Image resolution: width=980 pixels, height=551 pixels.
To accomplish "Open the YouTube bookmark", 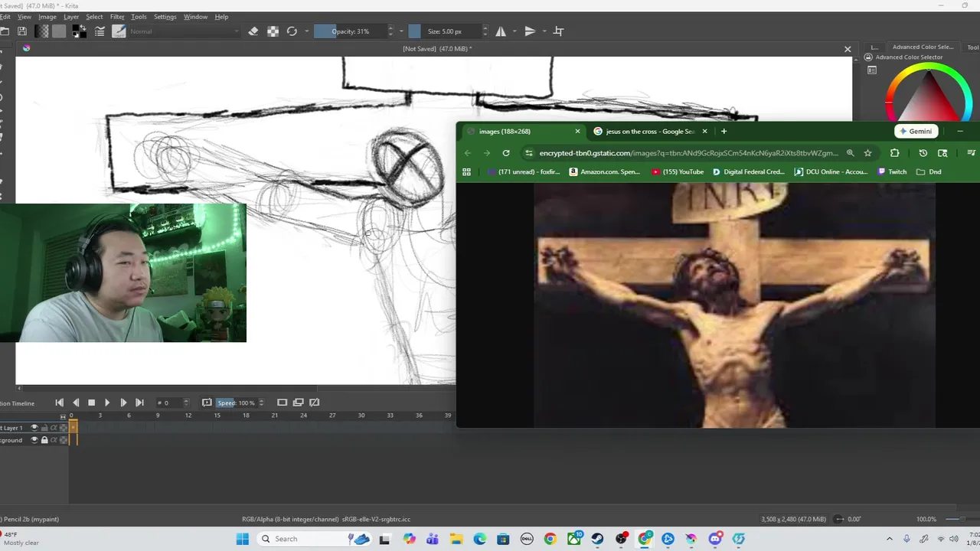I will (x=678, y=172).
